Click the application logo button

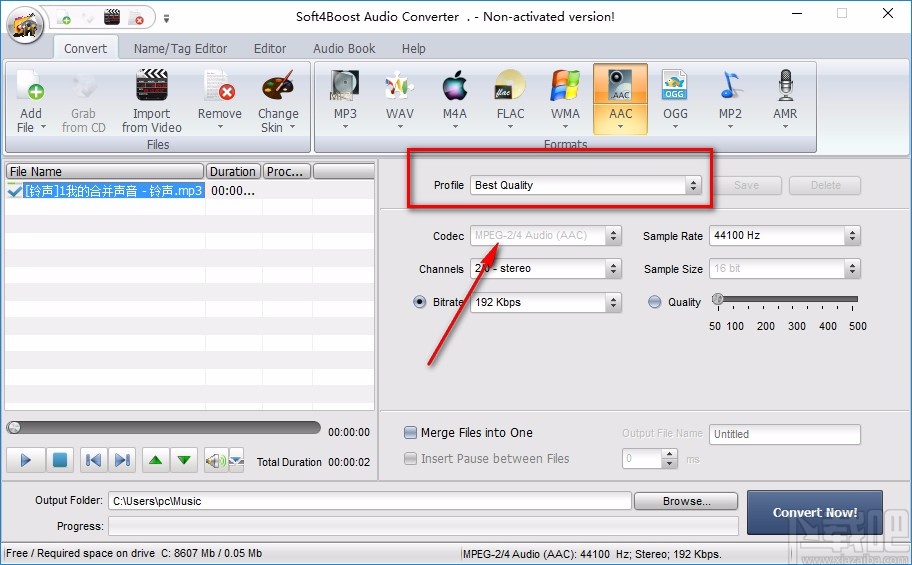point(24,25)
